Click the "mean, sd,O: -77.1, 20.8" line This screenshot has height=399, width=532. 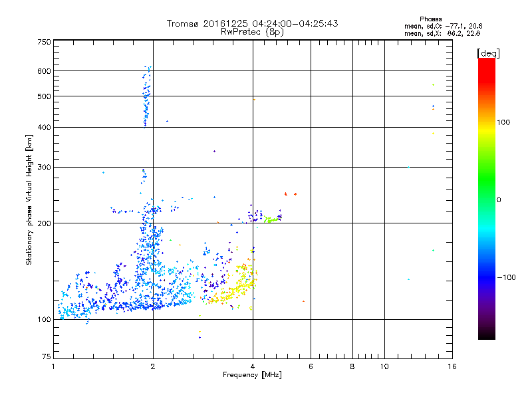[x=443, y=26]
